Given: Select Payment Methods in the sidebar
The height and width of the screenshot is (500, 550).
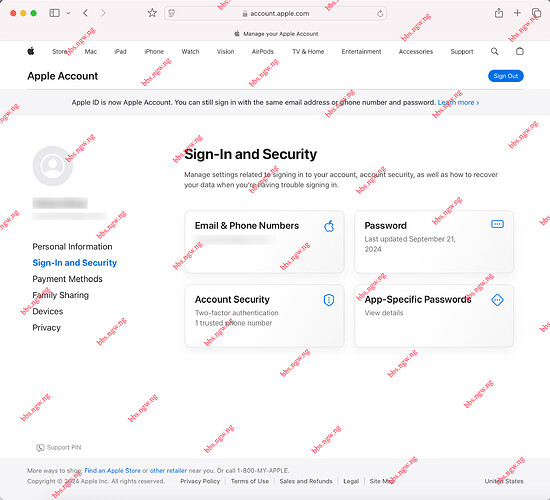Looking at the screenshot, I should tap(67, 279).
